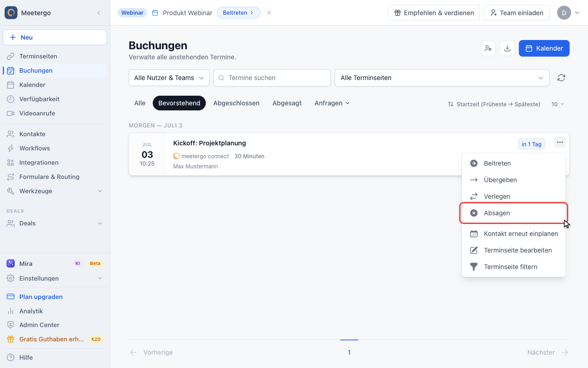Choose Verlegen in the context menu
The height and width of the screenshot is (368, 588).
(x=514, y=196)
